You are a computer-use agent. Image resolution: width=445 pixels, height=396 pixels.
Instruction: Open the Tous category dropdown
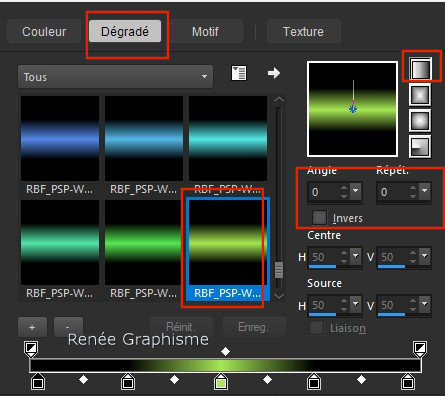click(x=115, y=77)
